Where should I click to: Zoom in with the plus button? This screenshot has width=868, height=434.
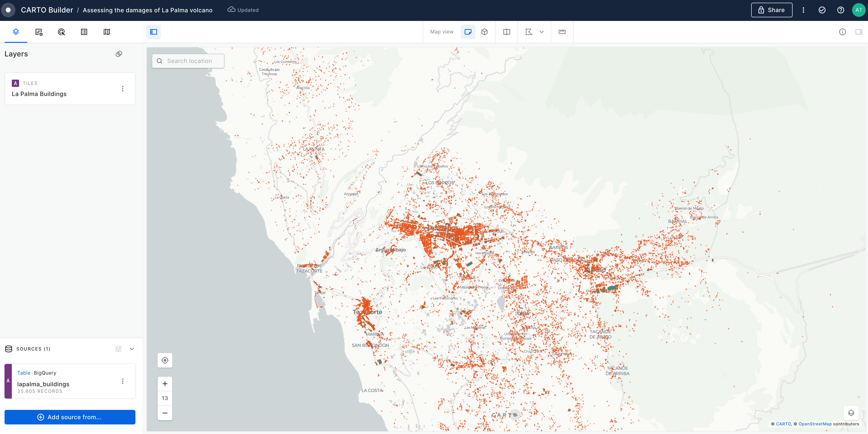(x=165, y=384)
